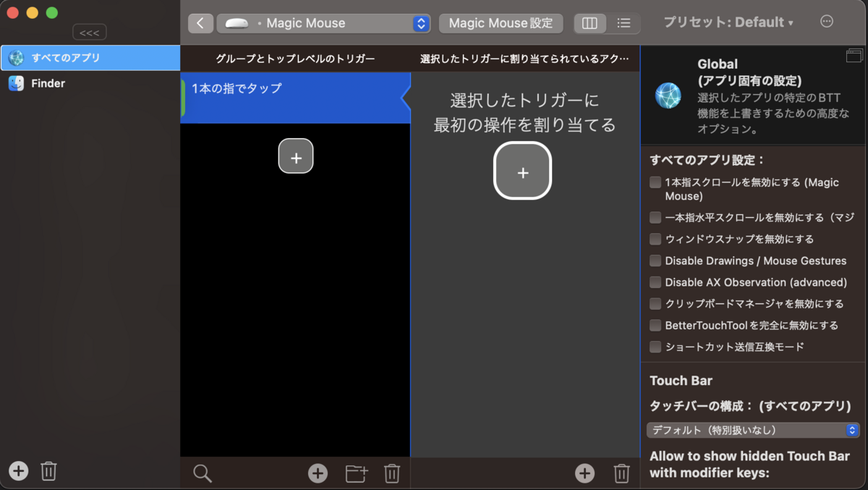Click the Global globe icon in settings panel
Screen dimensions: 868x490
pyautogui.click(x=668, y=96)
